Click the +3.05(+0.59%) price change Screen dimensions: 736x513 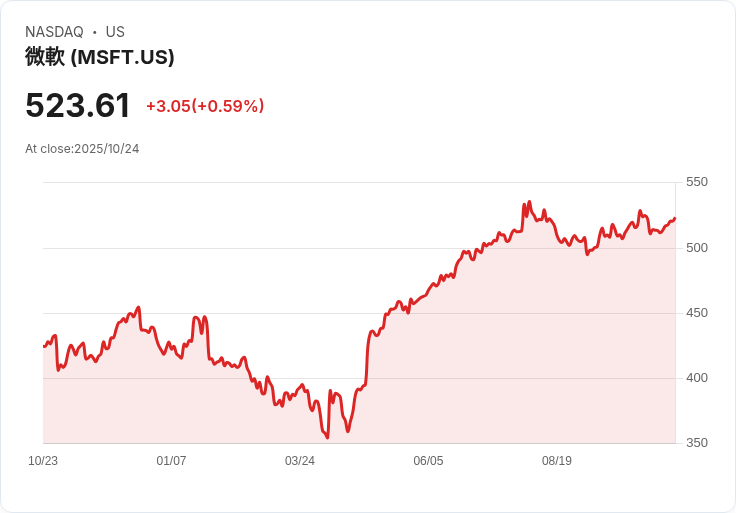pos(205,106)
